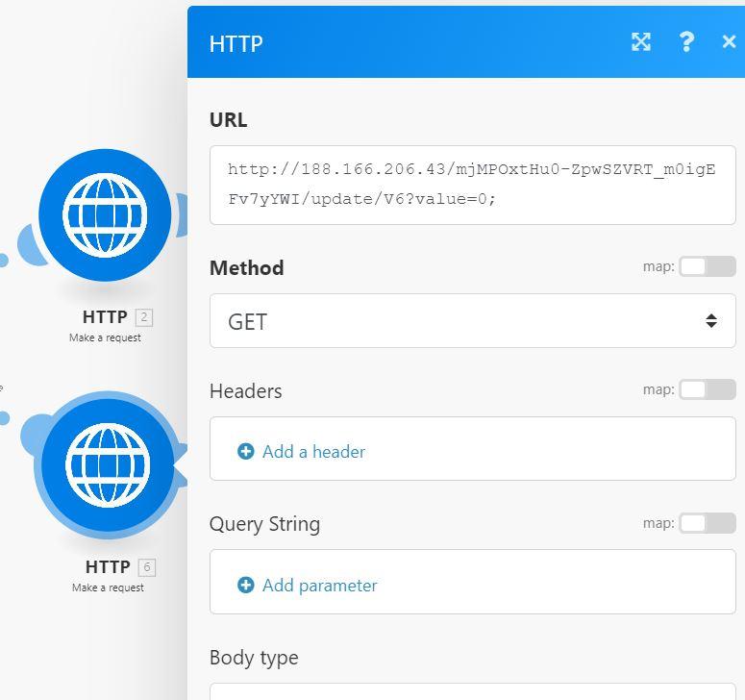Viewport: 745px width, 700px height.
Task: Open the Body type dropdown
Action: click(471, 690)
